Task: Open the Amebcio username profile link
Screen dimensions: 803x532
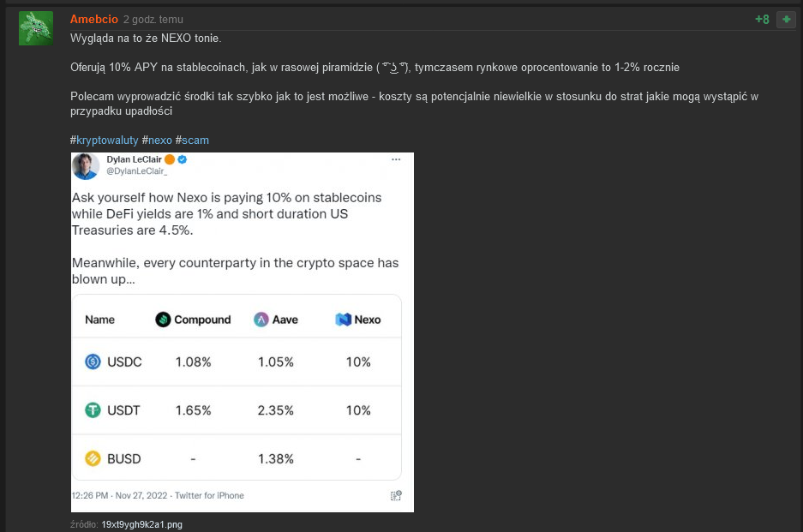Action: click(94, 19)
